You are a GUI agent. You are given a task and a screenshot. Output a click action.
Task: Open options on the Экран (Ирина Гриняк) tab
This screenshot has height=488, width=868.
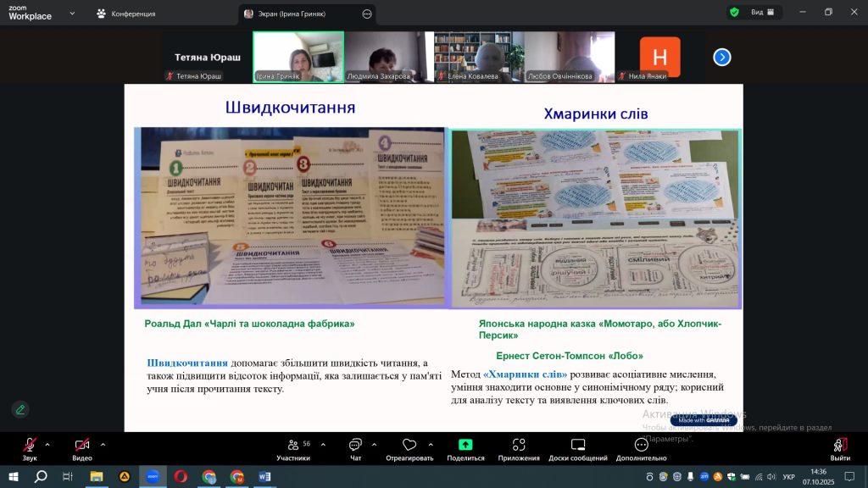coord(366,14)
